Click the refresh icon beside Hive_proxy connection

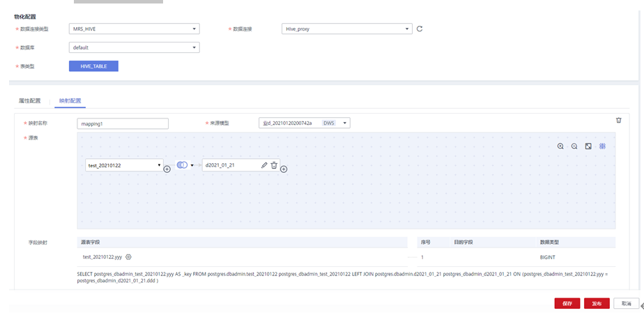[420, 29]
